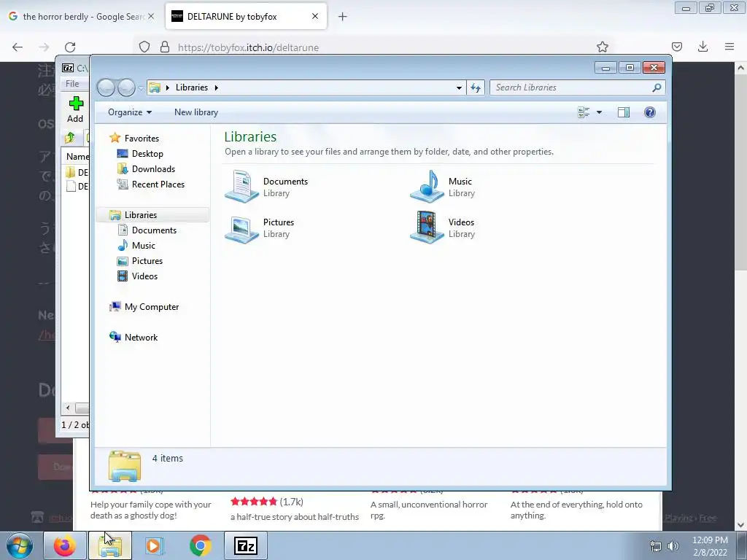The image size is (747, 560).
Task: Expand arrow after Libraries in address bar
Action: [x=216, y=87]
